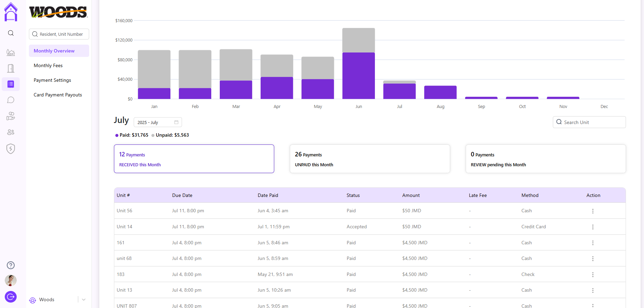The height and width of the screenshot is (308, 644).
Task: Click the purple logout arrow icon
Action: pyautogui.click(x=11, y=297)
